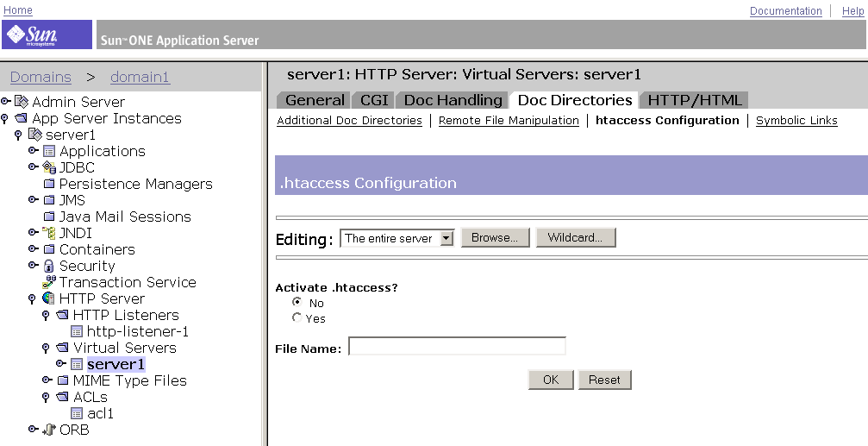Select No for Activate .htaccess
This screenshot has width=868, height=446.
[297, 302]
